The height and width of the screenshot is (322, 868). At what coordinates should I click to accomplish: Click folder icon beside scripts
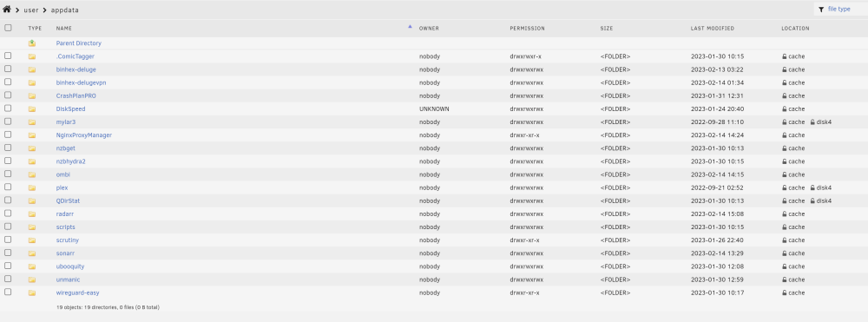[32, 227]
